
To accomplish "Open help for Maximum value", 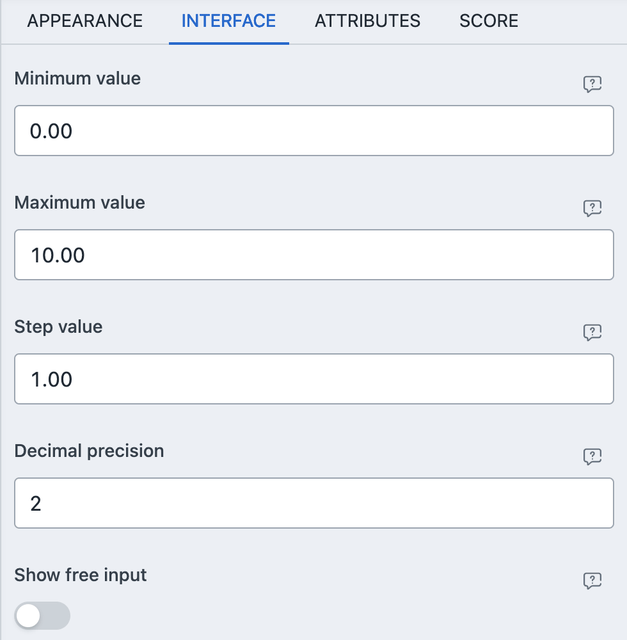I will 592,208.
